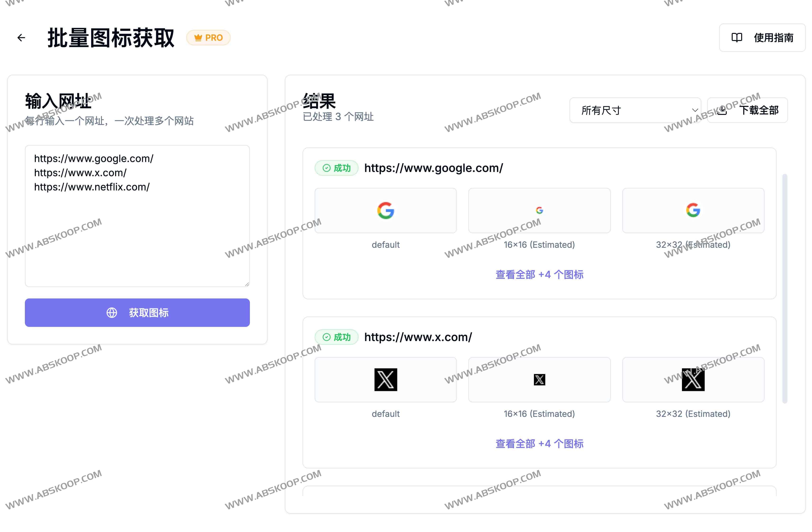Screen dimensions: 812x532
Task: Select the X default favicon thumbnail
Action: point(386,379)
